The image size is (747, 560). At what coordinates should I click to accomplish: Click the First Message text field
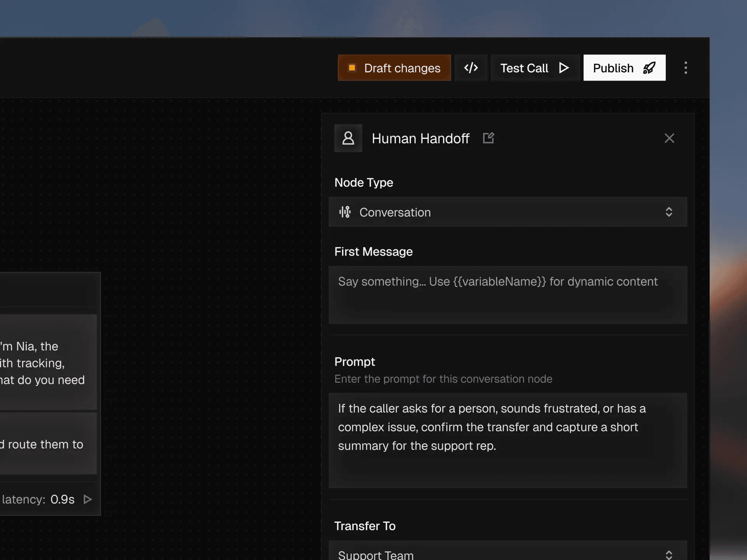coord(508,295)
